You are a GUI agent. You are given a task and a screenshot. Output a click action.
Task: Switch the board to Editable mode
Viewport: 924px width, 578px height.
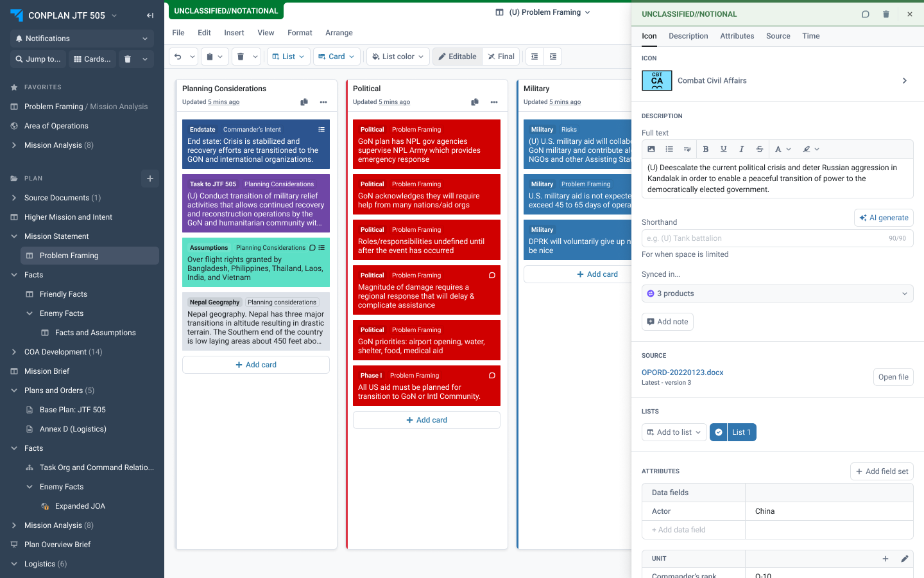tap(458, 57)
